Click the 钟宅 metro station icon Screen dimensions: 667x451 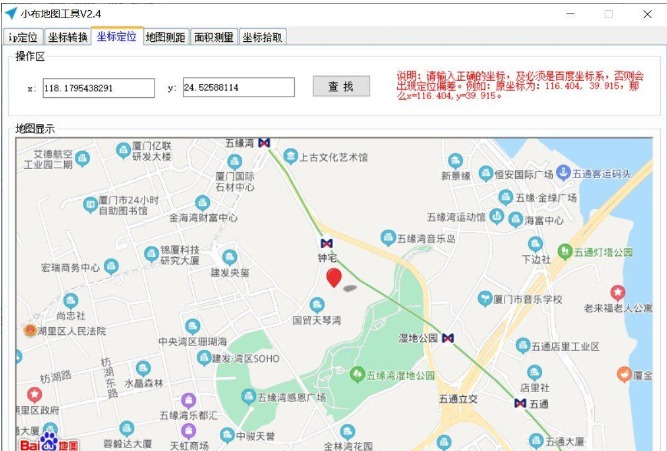point(326,243)
